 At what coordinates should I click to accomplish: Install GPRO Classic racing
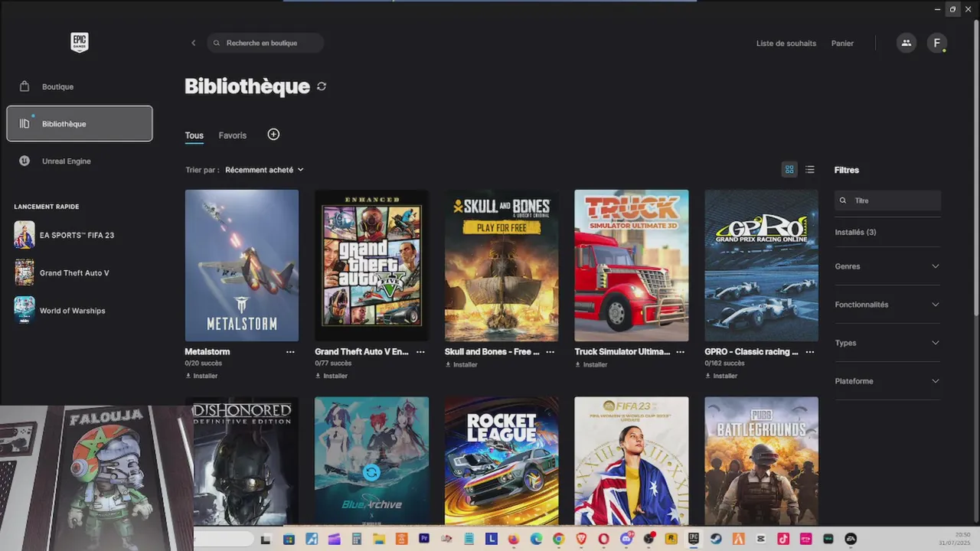tap(721, 376)
